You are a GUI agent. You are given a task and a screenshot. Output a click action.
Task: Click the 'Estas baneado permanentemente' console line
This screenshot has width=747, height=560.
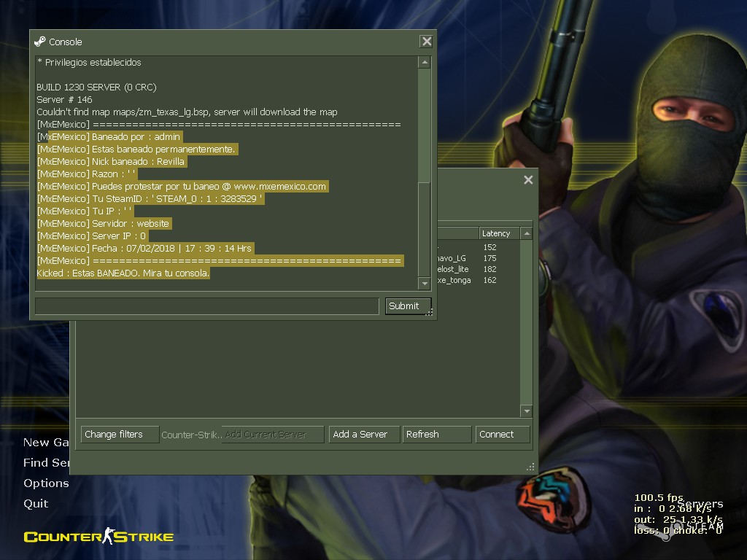[136, 149]
